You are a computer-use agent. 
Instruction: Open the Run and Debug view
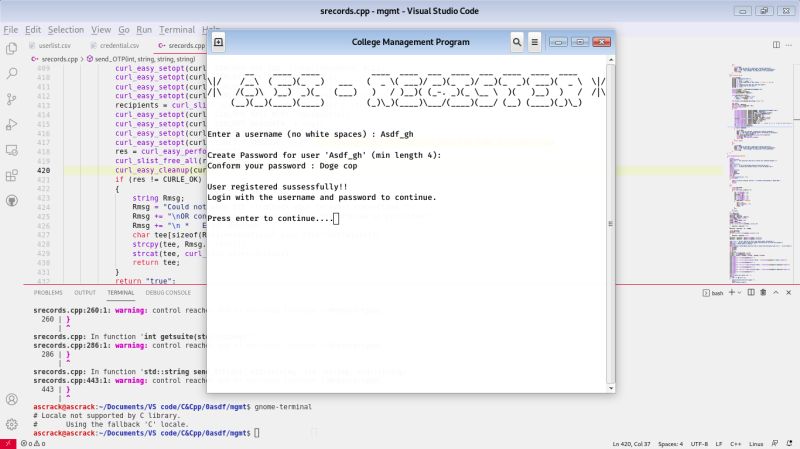[x=11, y=124]
